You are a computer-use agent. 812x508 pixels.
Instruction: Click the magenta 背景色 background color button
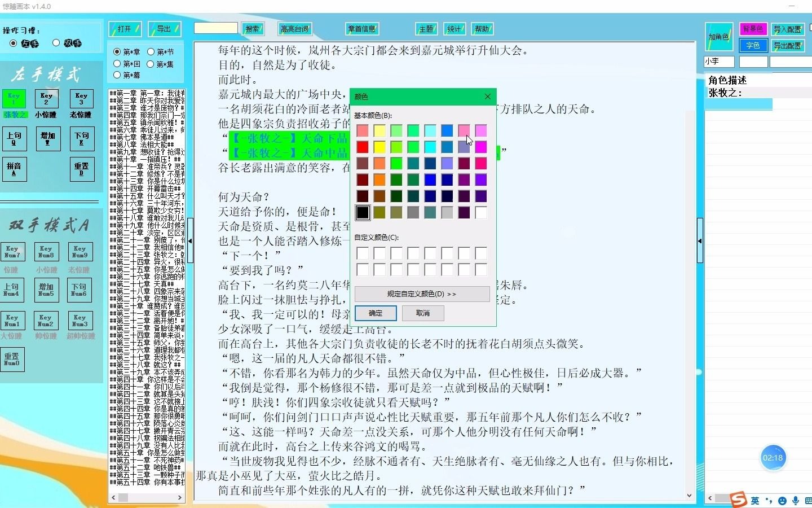coord(753,29)
